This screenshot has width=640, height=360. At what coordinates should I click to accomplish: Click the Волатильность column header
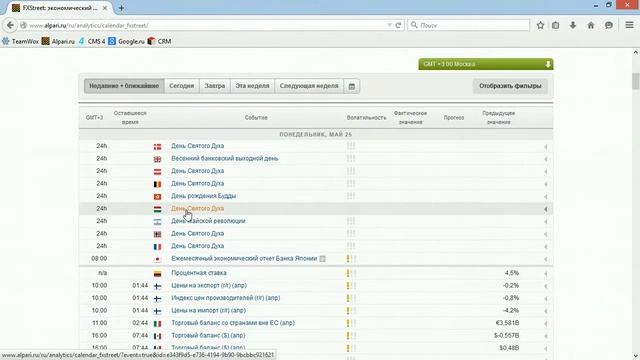366,118
